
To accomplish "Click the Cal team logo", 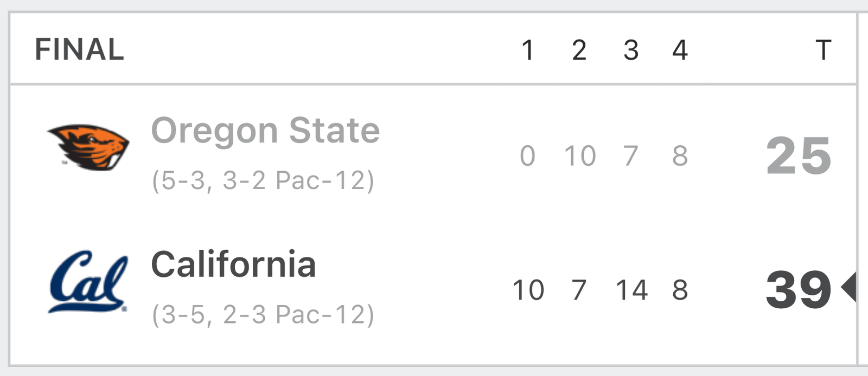I will click(x=89, y=282).
